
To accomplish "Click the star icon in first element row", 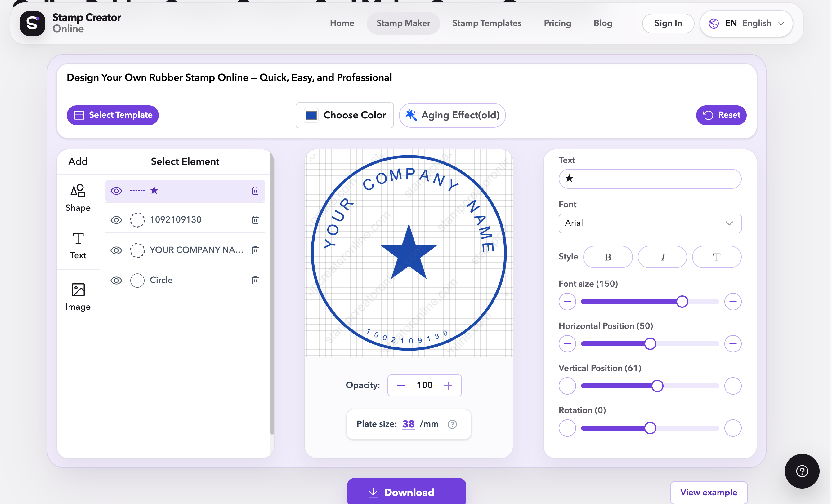I will tap(154, 190).
